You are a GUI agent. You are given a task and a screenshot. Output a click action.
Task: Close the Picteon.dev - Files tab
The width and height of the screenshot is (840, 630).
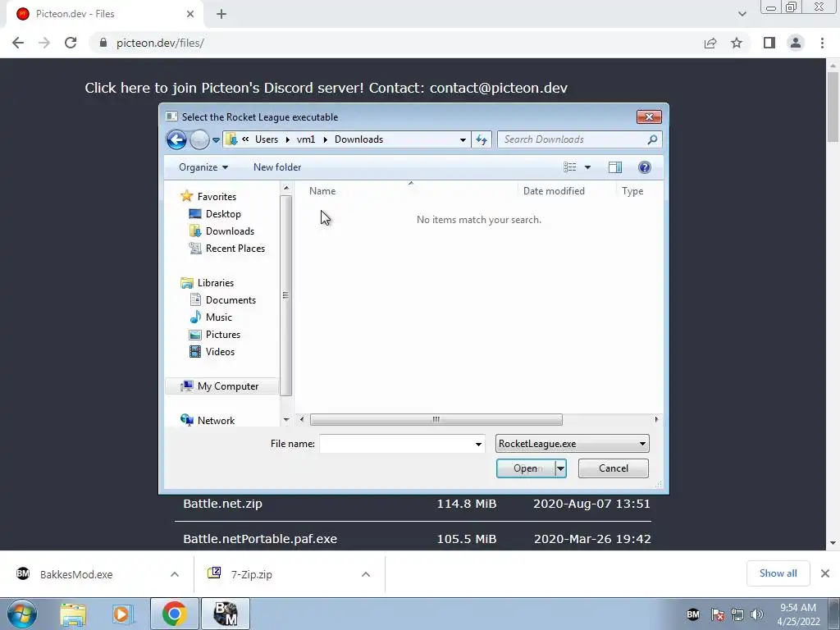pyautogui.click(x=190, y=14)
